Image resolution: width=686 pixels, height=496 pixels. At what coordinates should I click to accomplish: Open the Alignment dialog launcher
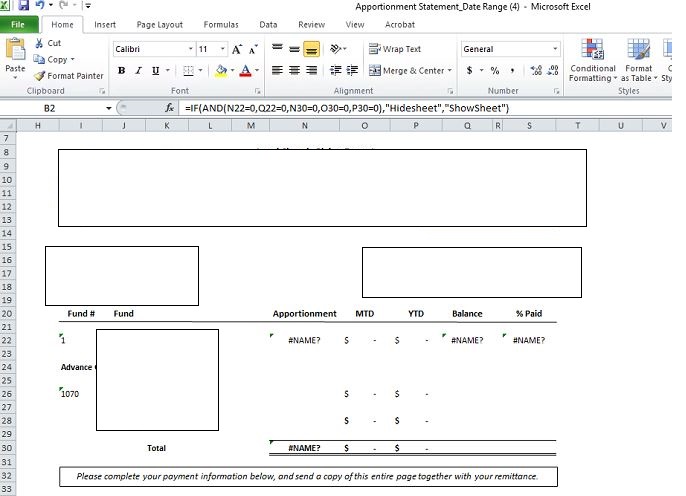point(450,91)
